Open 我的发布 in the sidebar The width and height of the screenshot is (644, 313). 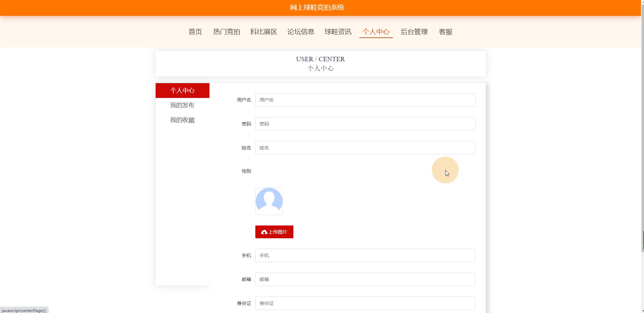point(182,105)
